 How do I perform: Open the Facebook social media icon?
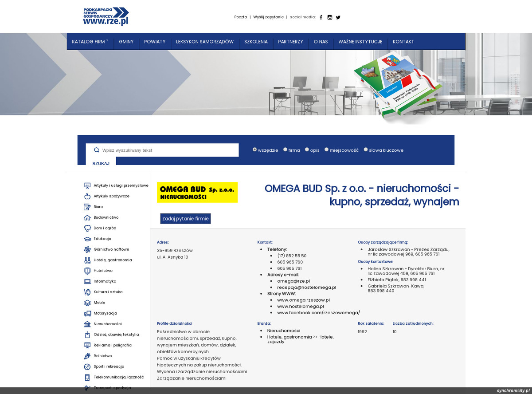[x=321, y=17]
